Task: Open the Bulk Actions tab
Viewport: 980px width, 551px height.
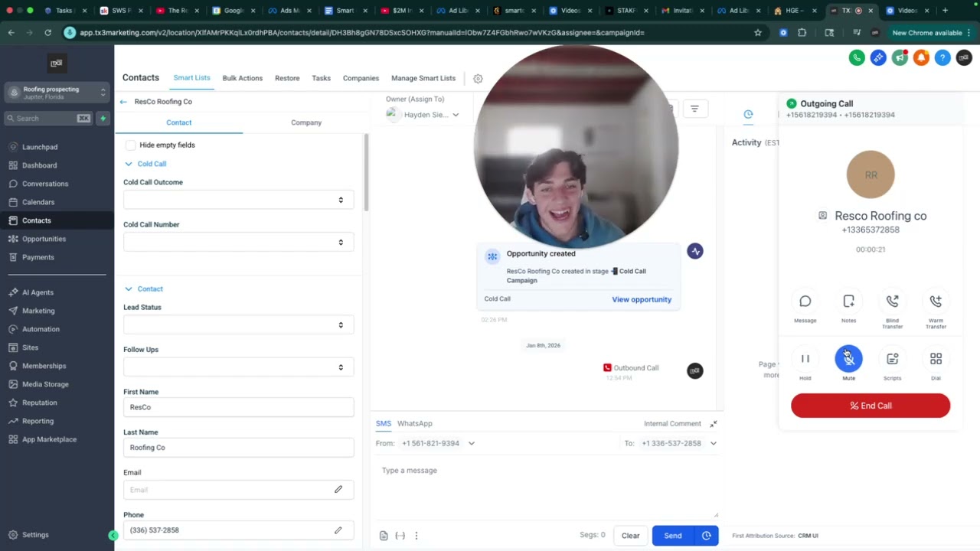Action: click(x=242, y=78)
